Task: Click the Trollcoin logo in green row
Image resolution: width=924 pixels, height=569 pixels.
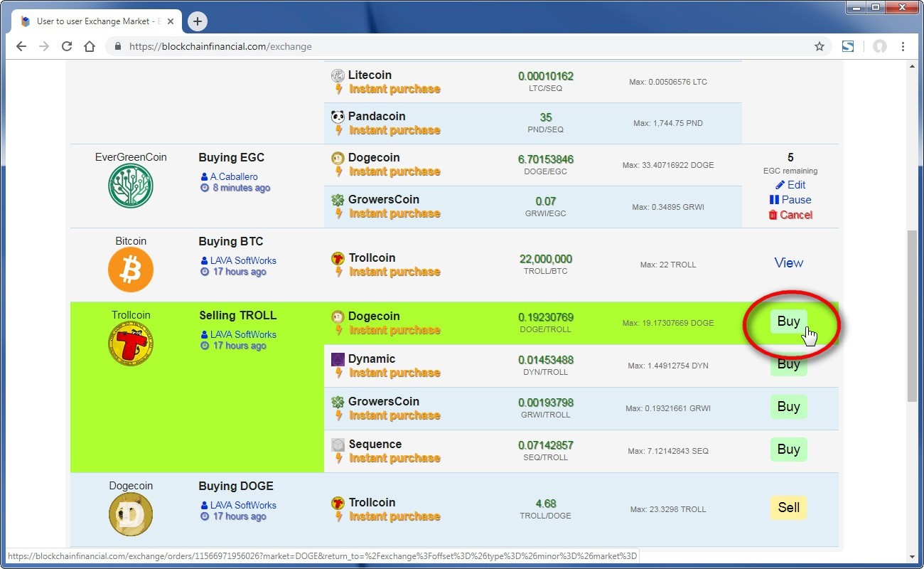Action: point(131,344)
